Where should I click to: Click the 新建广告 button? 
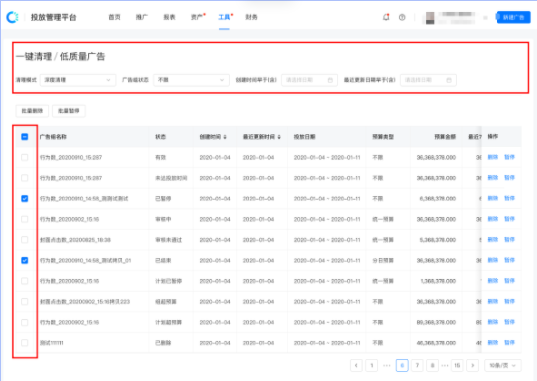point(513,17)
